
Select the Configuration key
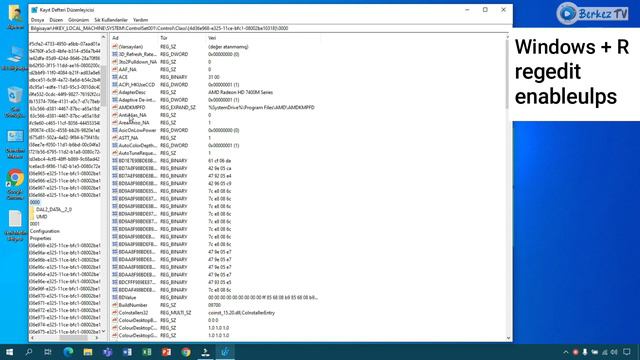(45, 231)
